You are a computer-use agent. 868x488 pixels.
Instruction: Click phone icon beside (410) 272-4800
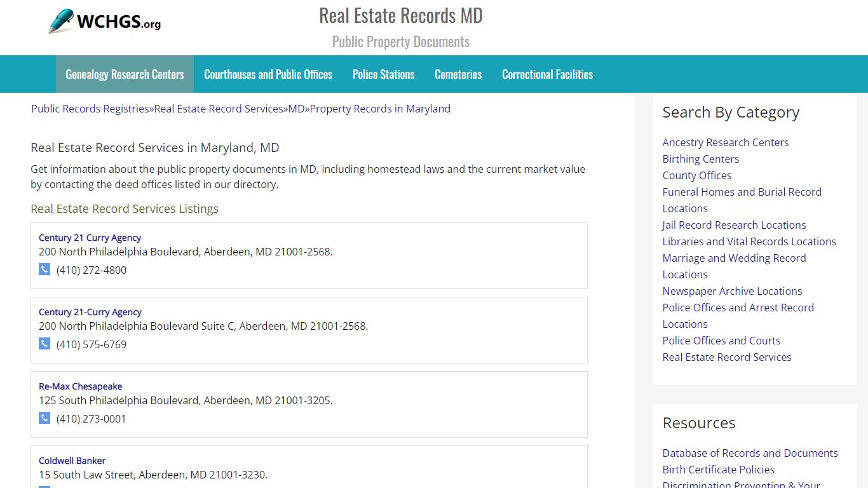point(44,269)
